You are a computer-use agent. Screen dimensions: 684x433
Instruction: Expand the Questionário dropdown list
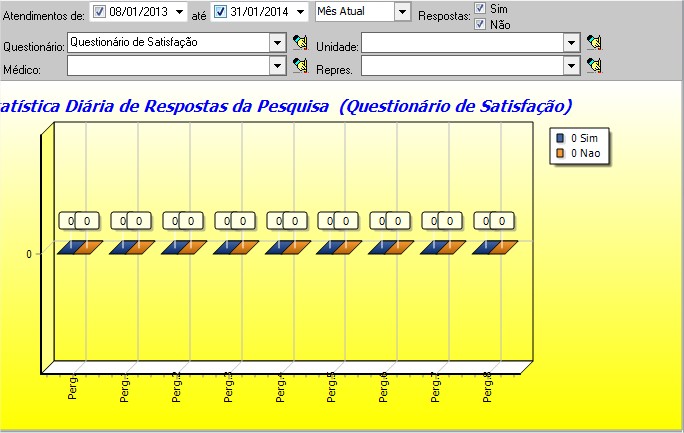click(277, 42)
